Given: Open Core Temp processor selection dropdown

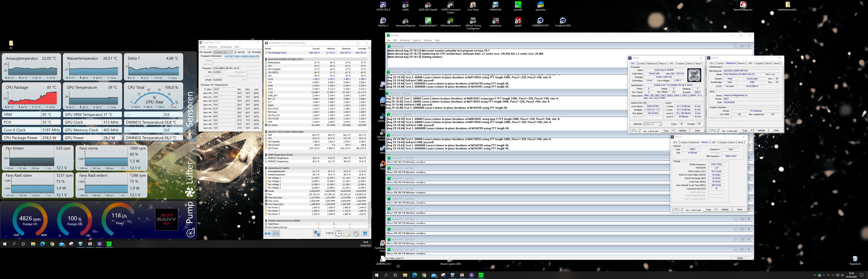Looking at the screenshot, I should 223,52.
